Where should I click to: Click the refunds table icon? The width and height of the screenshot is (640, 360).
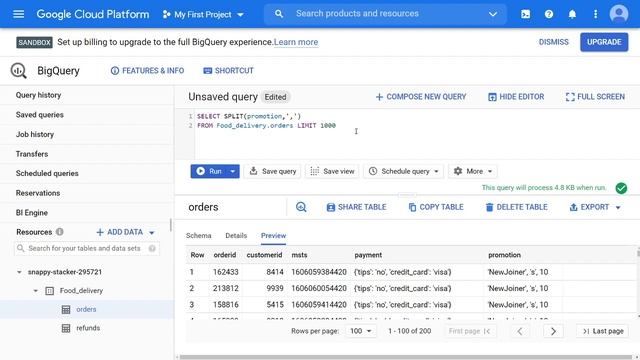point(66,328)
